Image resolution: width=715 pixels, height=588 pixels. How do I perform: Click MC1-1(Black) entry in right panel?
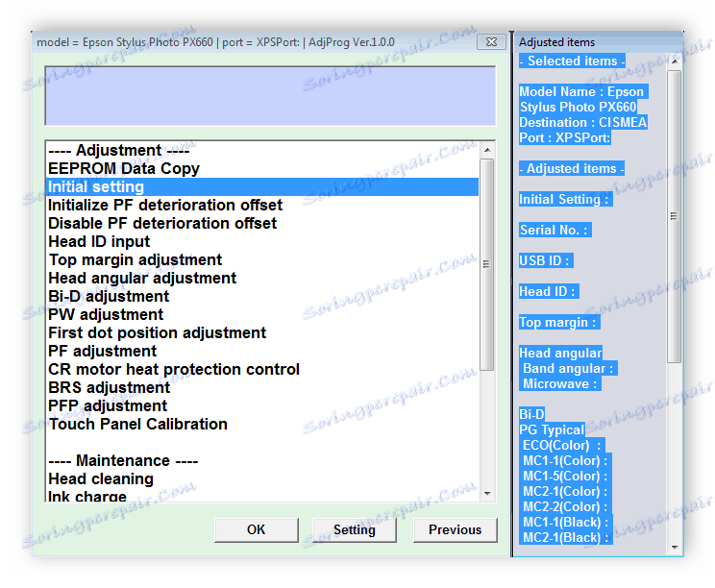[565, 523]
